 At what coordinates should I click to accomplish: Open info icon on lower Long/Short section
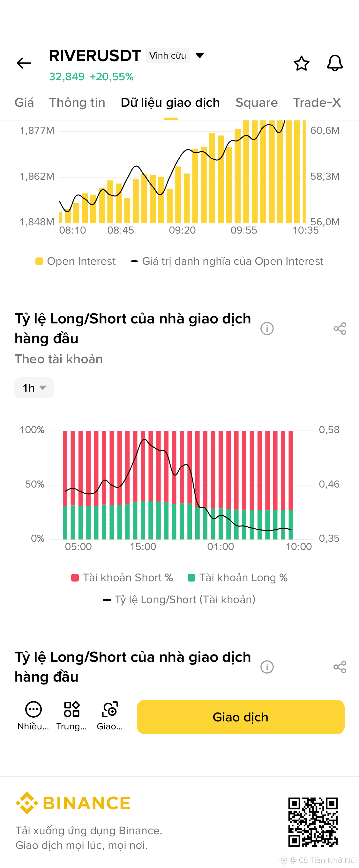click(267, 667)
